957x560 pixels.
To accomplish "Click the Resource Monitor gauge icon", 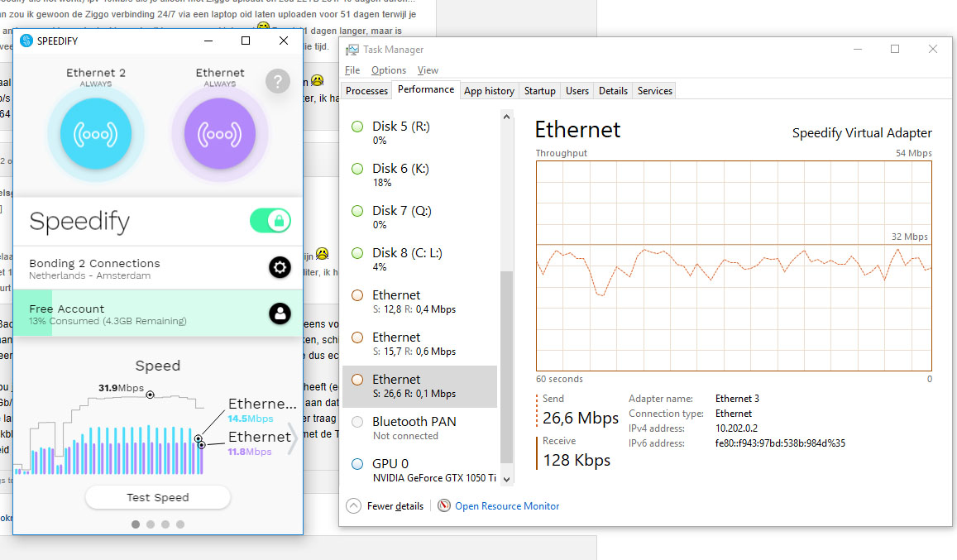I will coord(444,505).
